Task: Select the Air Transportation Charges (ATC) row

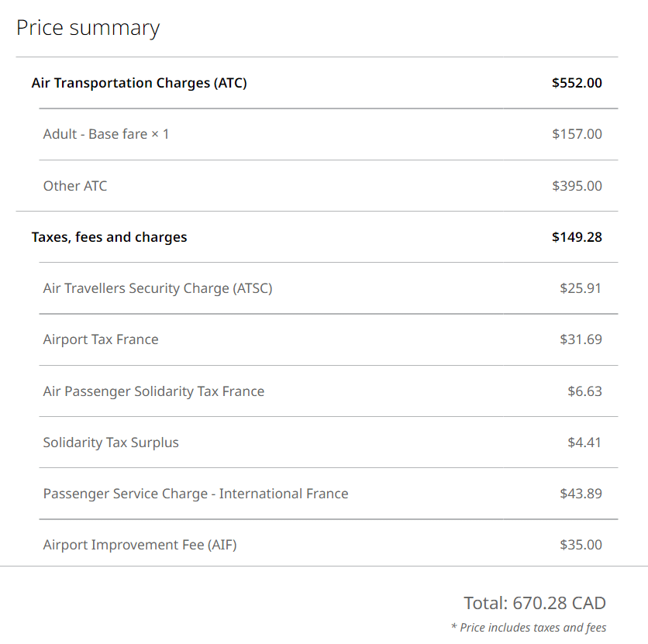Action: 140,83
